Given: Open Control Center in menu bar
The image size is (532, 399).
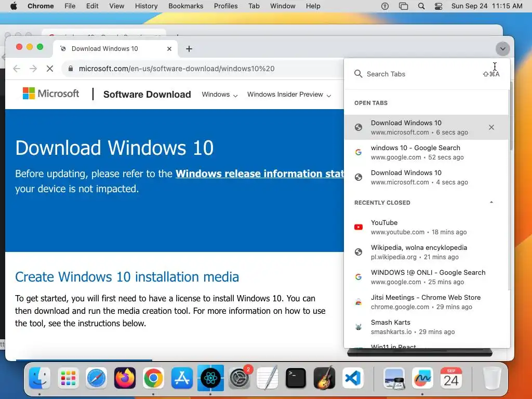Looking at the screenshot, I should pos(438,6).
